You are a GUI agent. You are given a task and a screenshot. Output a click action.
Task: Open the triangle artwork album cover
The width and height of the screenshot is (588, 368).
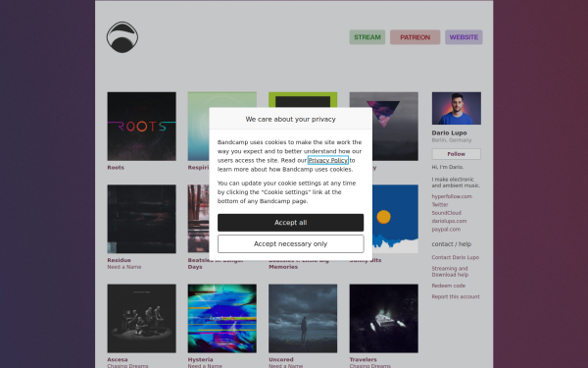tap(395, 127)
